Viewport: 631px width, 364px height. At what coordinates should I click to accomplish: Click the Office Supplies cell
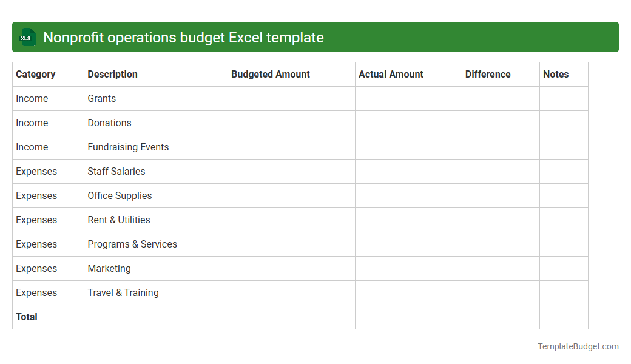119,195
